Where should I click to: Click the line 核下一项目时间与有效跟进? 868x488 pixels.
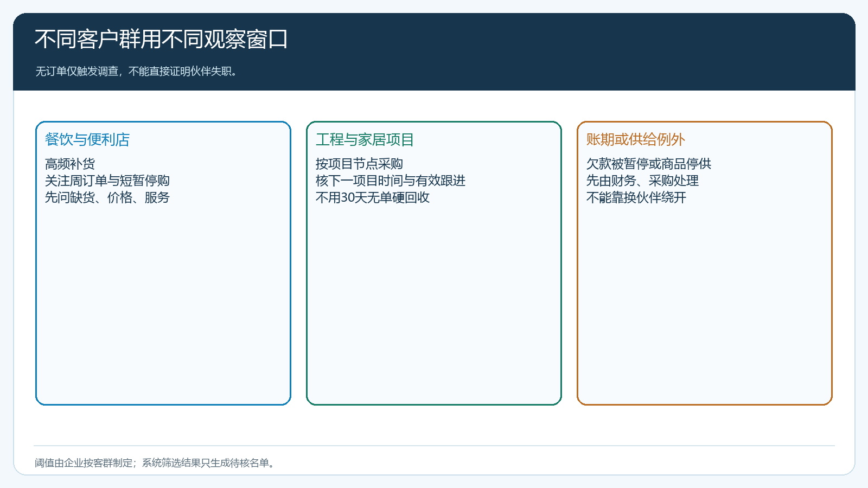click(391, 181)
